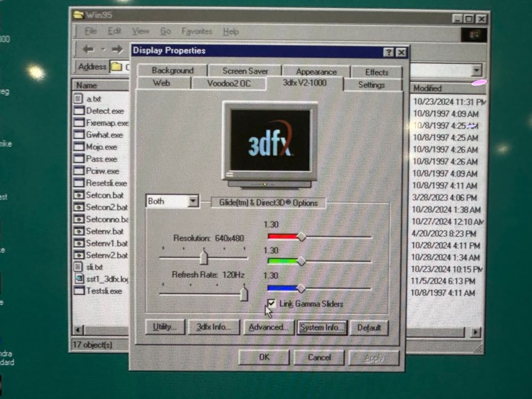Open the Favorites menu
This screenshot has width=532, height=399.
click(x=197, y=31)
